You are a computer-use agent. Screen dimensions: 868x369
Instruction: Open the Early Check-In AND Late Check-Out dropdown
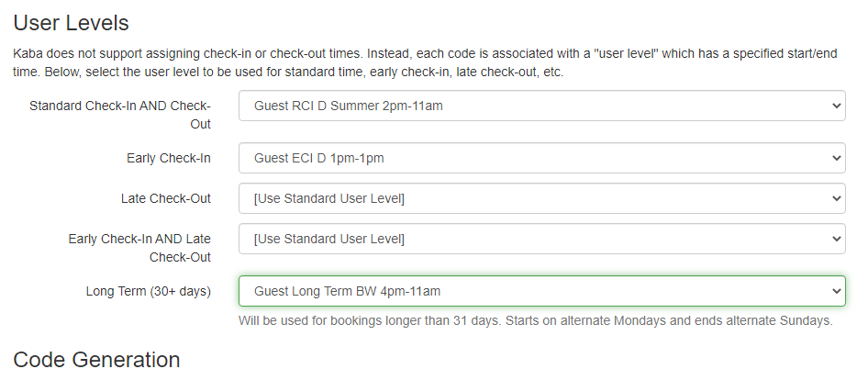[x=541, y=239]
